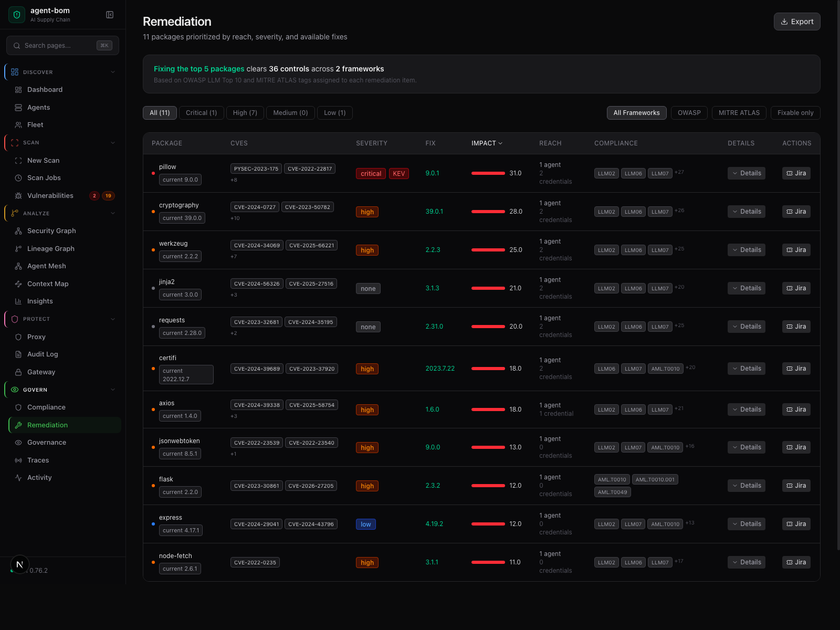Collapse the PROTECT section chevron

click(113, 319)
